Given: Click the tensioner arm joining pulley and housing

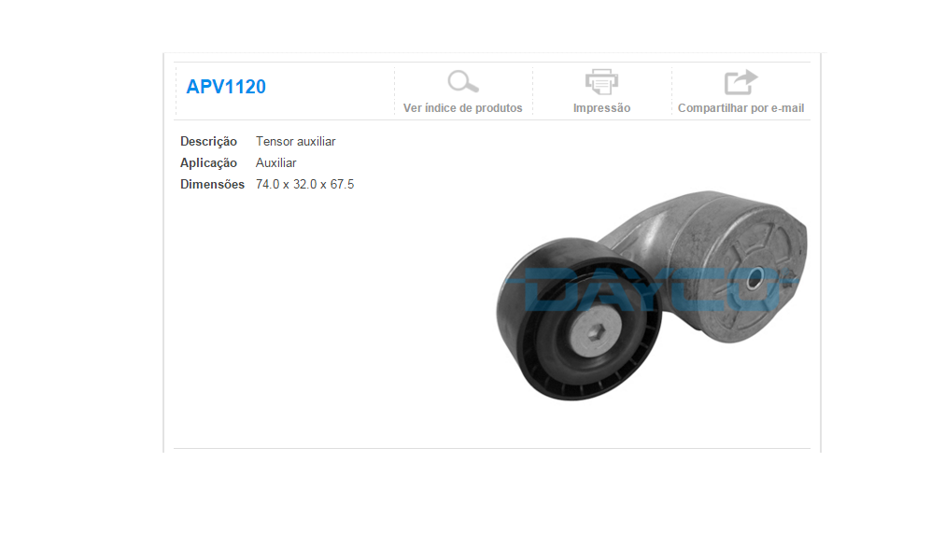Looking at the screenshot, I should tap(644, 238).
